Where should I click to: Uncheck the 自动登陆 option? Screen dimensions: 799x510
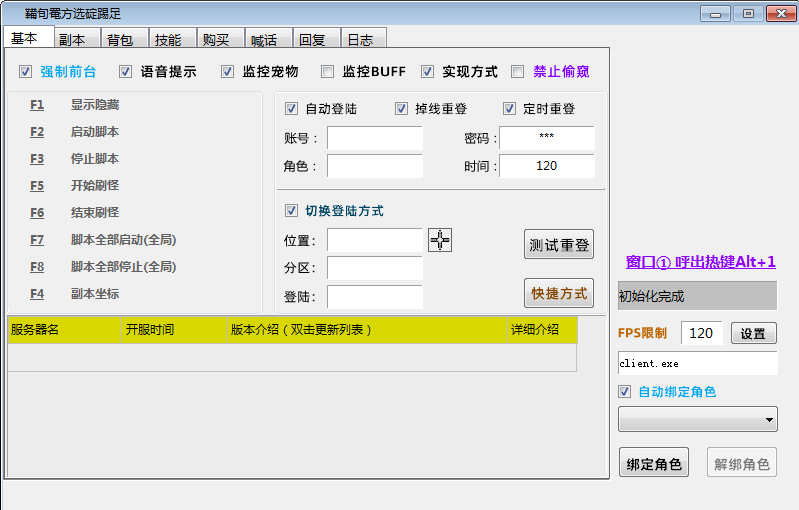tap(292, 109)
